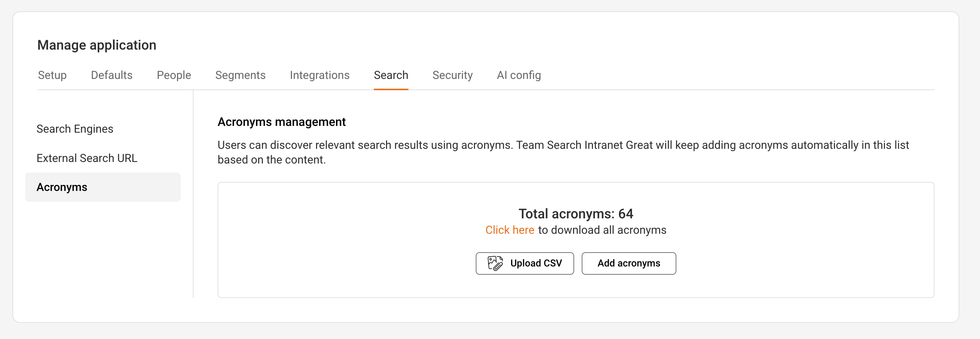The image size is (980, 339).
Task: Switch to the Setup tab
Action: pos(52,75)
